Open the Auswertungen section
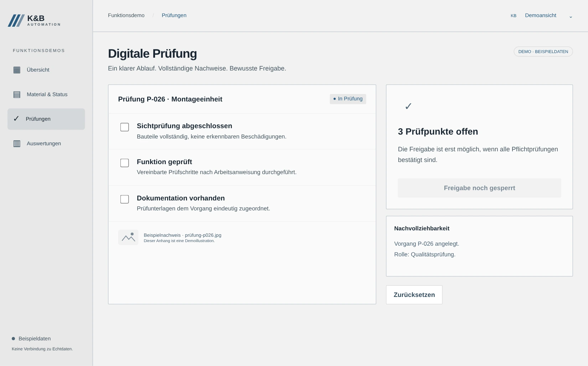 (x=46, y=143)
